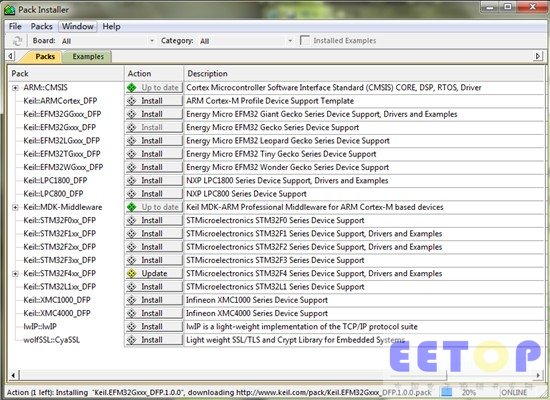The width and height of the screenshot is (550, 400).
Task: Expand the Keil::STM32F4xx_DFP tree node
Action: click(x=15, y=274)
